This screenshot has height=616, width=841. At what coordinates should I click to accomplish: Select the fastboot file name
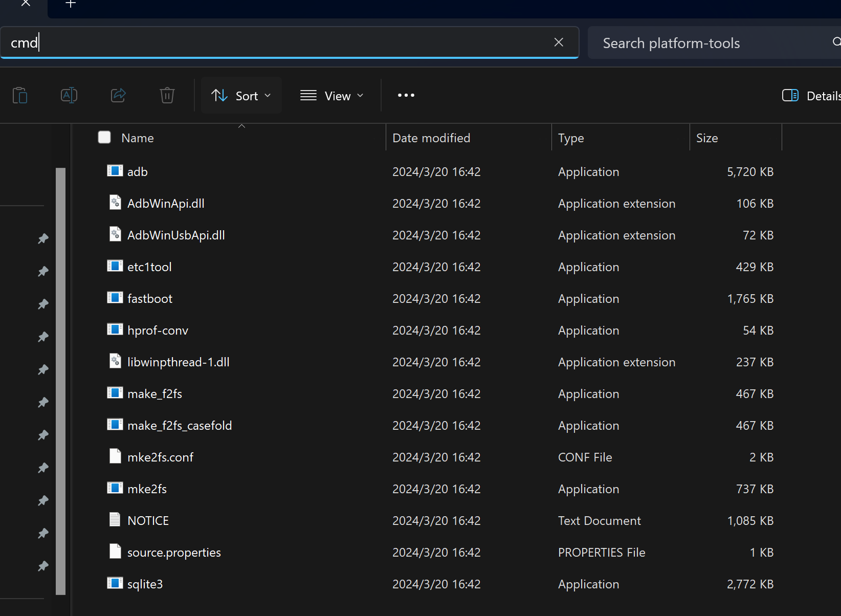pyautogui.click(x=150, y=299)
